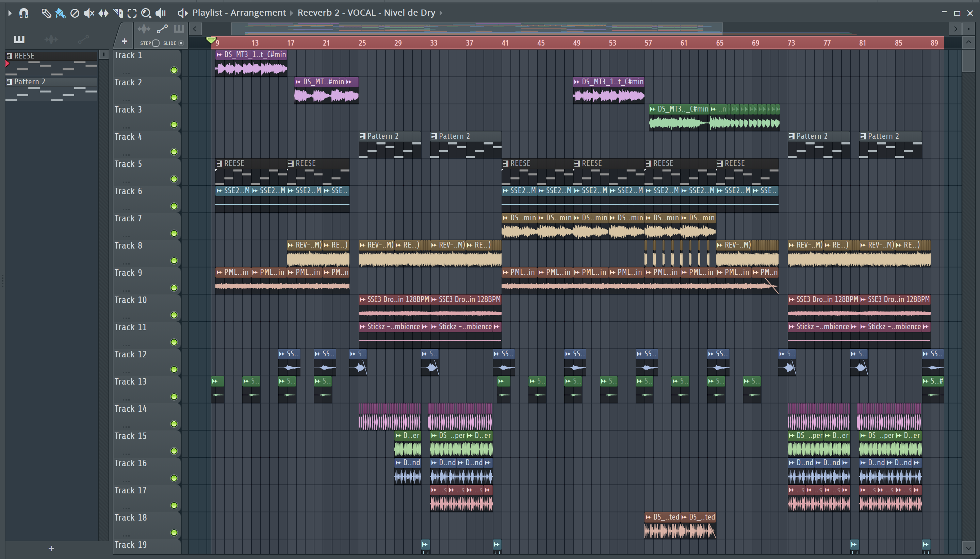Expand arrow after Playlist - Arrangement
The width and height of the screenshot is (980, 559).
click(291, 13)
